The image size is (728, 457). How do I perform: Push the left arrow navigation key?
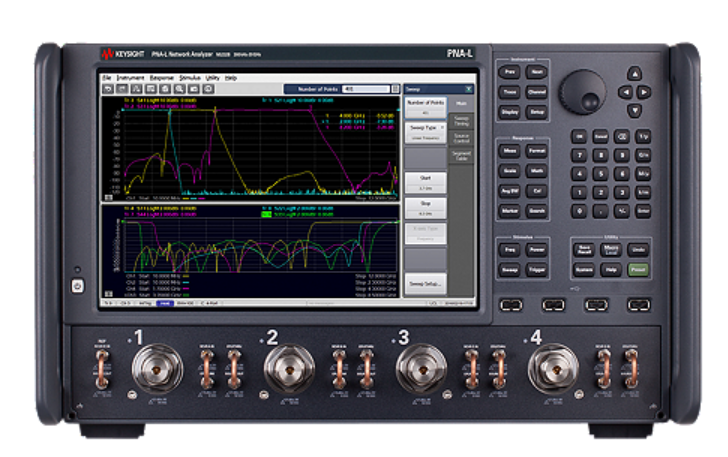click(x=625, y=92)
